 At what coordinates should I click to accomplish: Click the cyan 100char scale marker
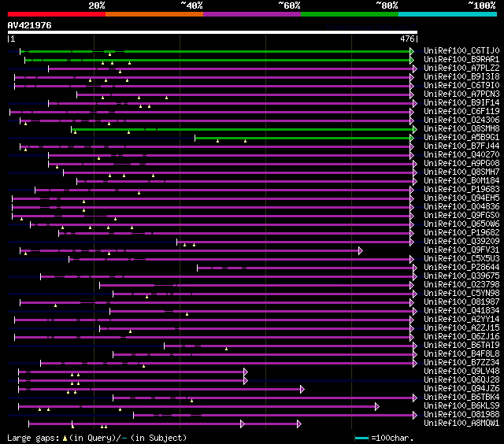tap(361, 438)
